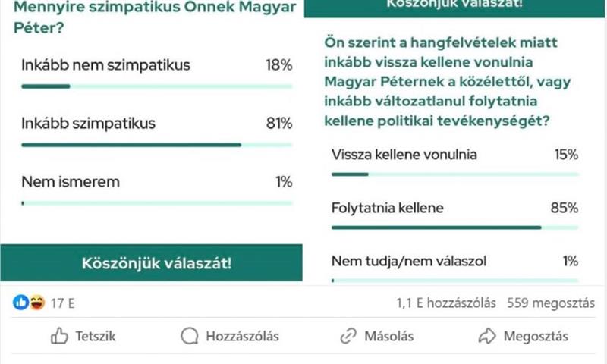Screen dimensions: 607x364
Task: Click the Tetszik thumbs-up icon
Action: pos(59,336)
